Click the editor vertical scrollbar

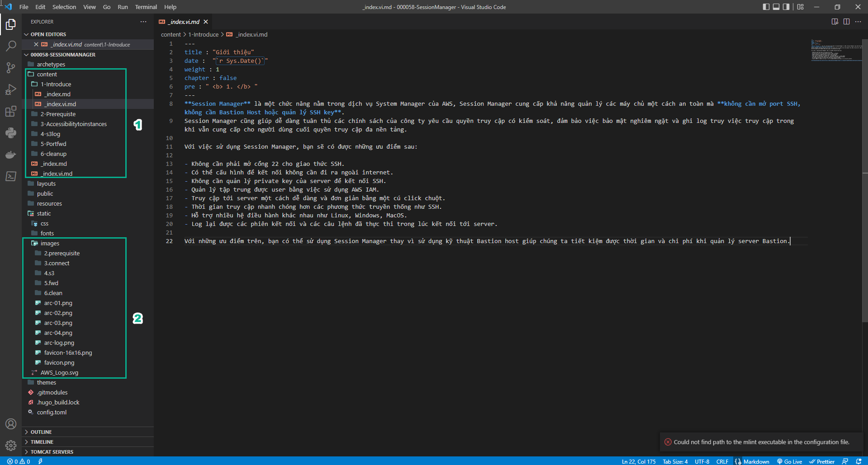coord(865,181)
